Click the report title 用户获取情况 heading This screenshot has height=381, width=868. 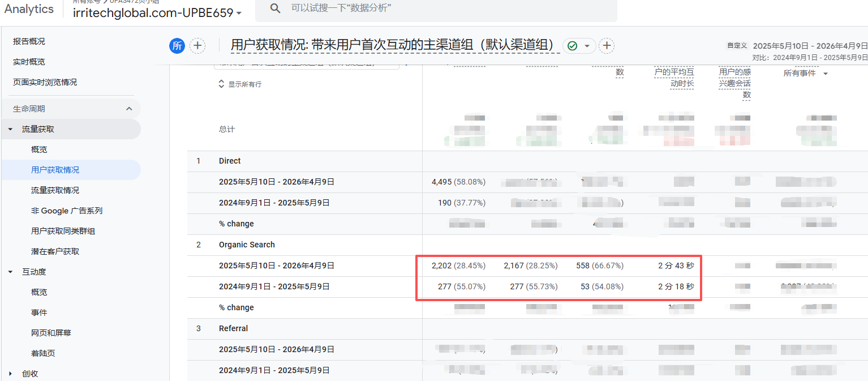pyautogui.click(x=394, y=45)
